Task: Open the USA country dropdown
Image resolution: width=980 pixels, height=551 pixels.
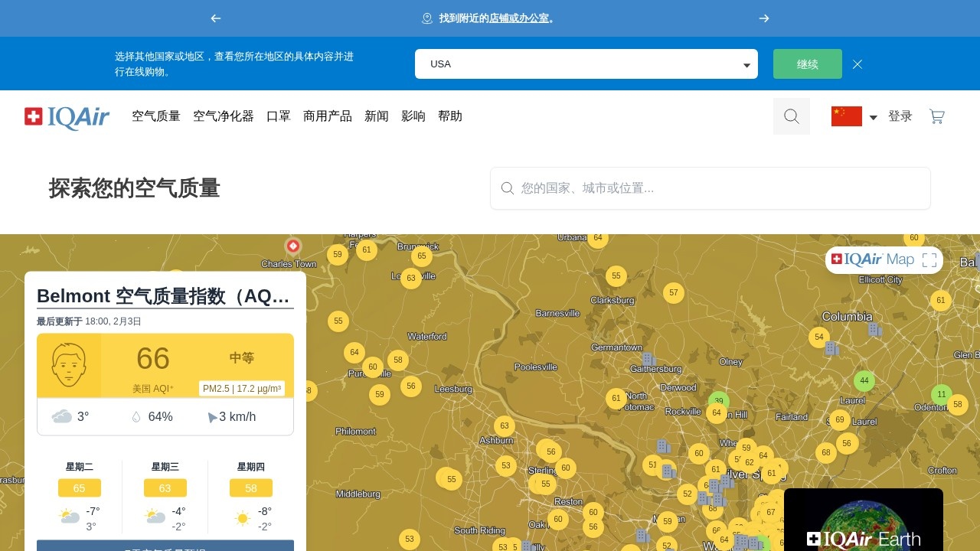Action: tap(586, 64)
